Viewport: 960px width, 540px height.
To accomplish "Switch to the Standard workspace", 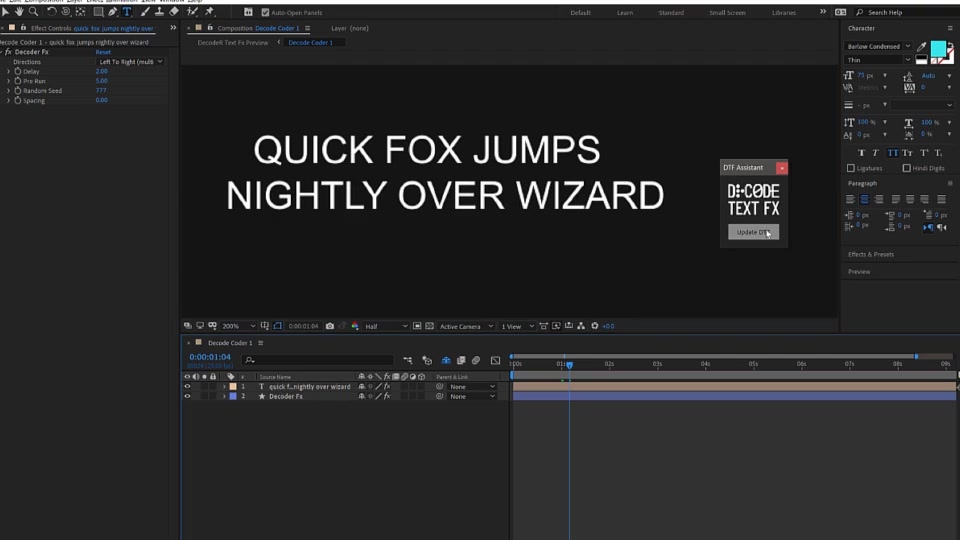I will tap(671, 13).
